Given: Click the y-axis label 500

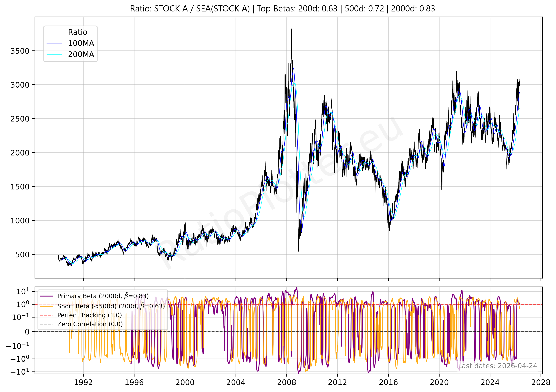Looking at the screenshot, I should [x=22, y=255].
